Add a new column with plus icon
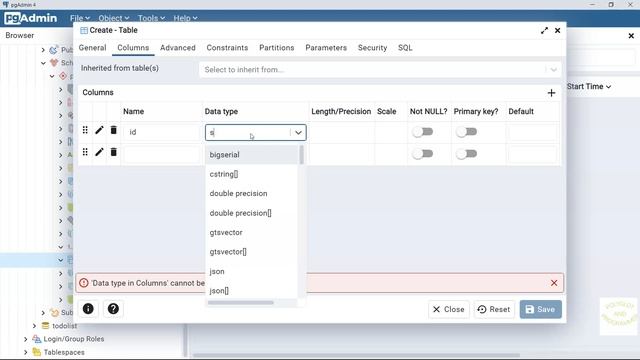The height and width of the screenshot is (360, 640). pyautogui.click(x=551, y=93)
